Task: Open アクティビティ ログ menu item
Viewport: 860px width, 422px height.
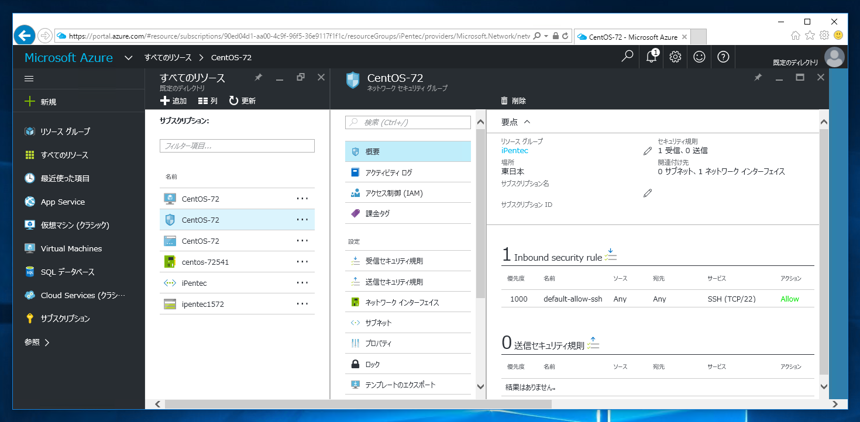Action: tap(408, 172)
